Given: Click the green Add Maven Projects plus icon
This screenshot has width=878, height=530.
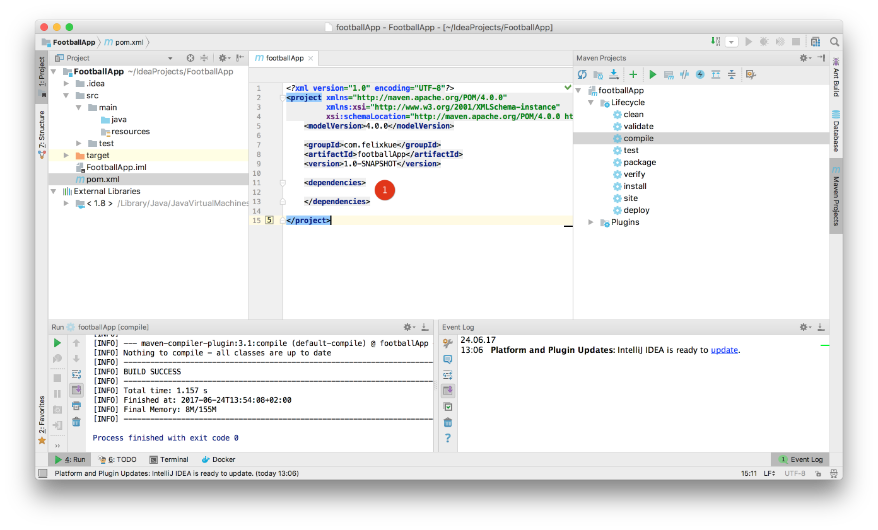Looking at the screenshot, I should 633,75.
